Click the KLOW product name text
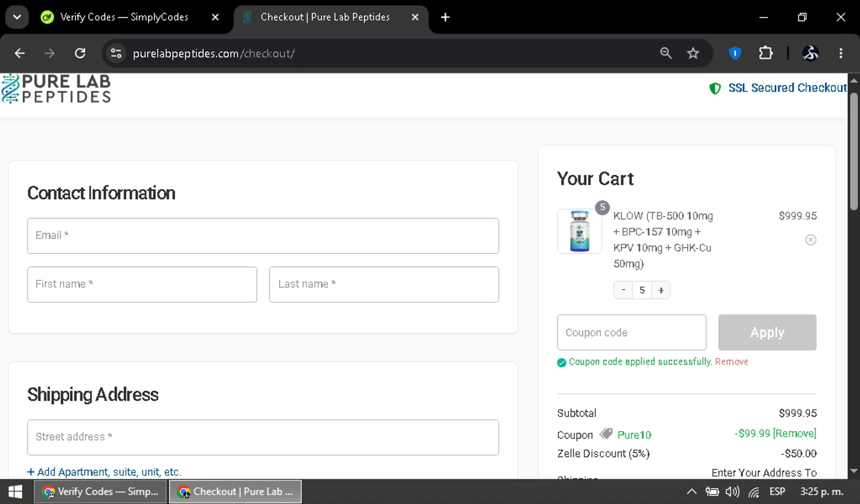 tap(663, 240)
